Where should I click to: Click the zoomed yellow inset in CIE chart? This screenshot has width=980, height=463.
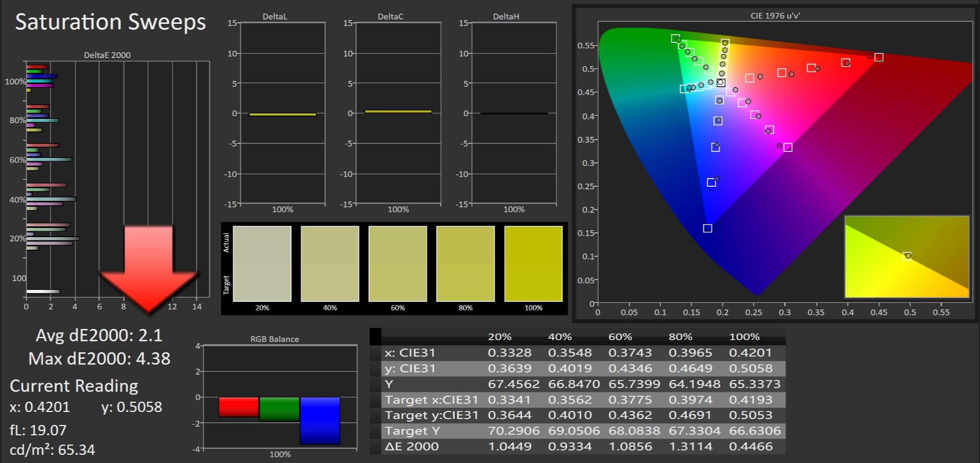pyautogui.click(x=906, y=257)
